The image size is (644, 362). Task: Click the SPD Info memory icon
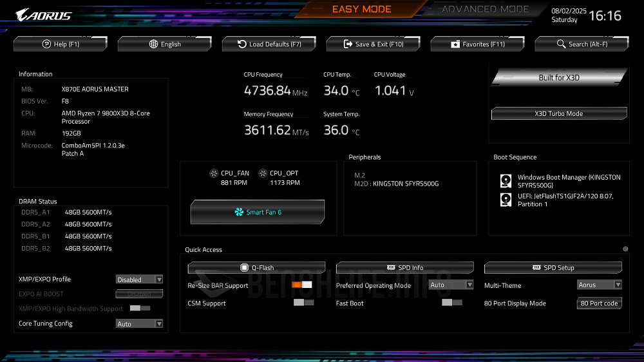click(391, 267)
